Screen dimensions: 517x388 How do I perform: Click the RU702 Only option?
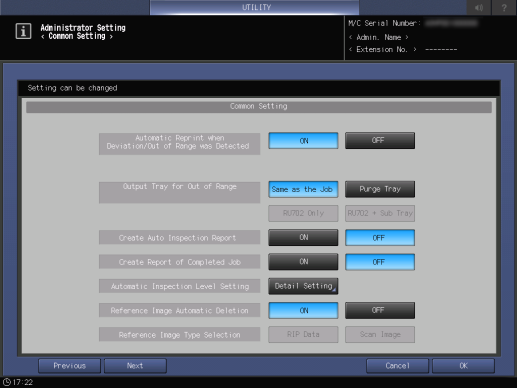[x=303, y=213]
